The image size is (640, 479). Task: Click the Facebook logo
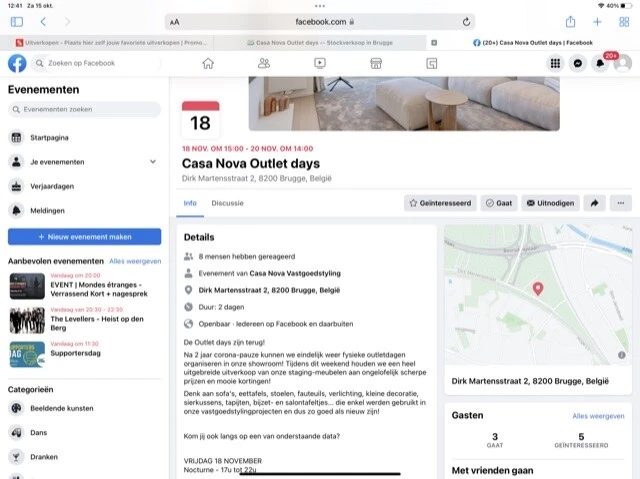[17, 63]
